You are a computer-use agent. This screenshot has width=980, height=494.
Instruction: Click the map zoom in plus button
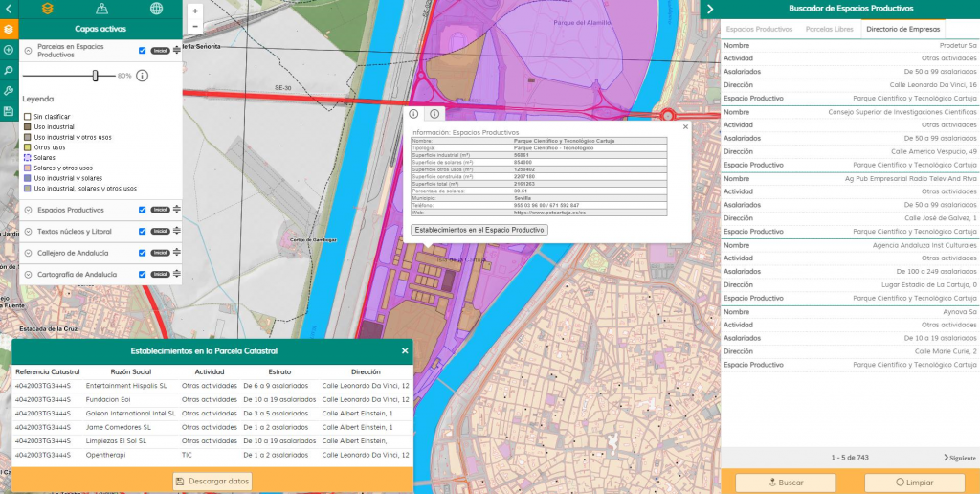click(195, 11)
